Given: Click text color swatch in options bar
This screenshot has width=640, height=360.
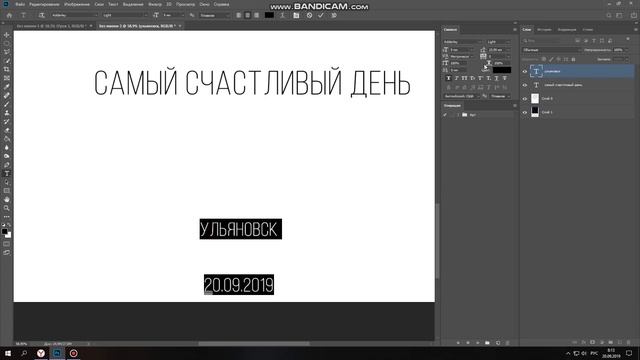Looking at the screenshot, I should 269,15.
